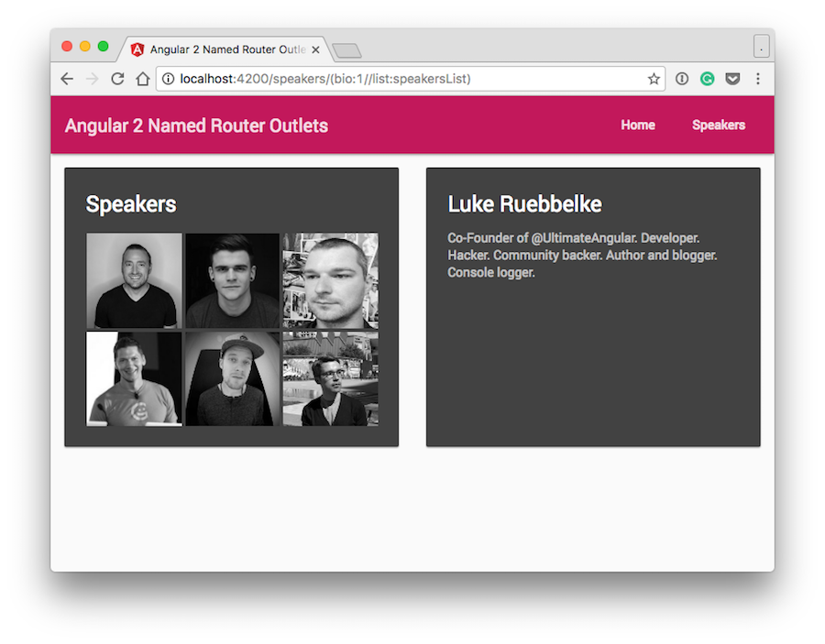825x644 pixels.
Task: Choose the speaker wearing a cap
Action: [232, 378]
